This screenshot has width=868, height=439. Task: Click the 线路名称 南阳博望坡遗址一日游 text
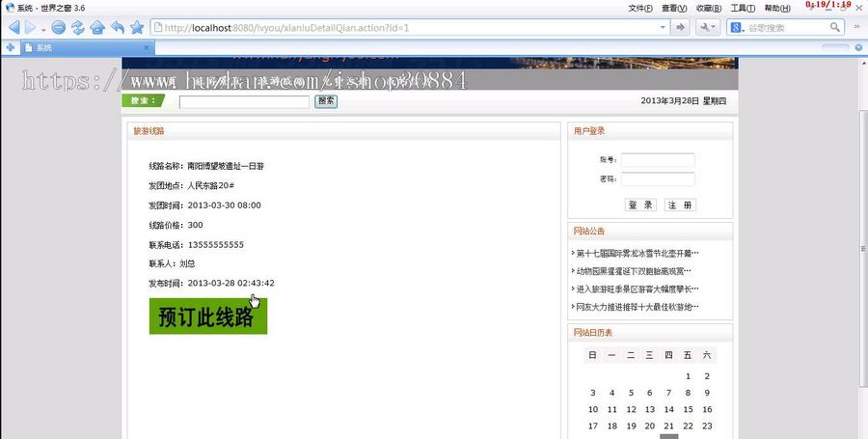206,166
